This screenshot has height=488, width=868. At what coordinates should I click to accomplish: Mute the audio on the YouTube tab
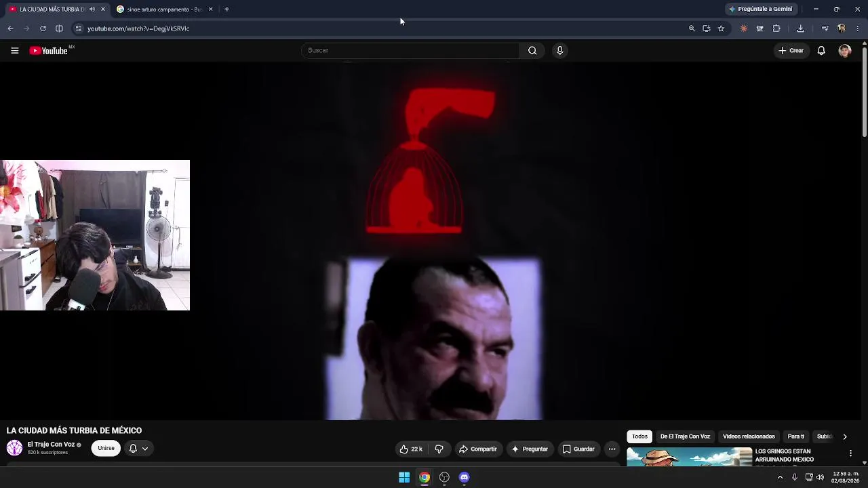click(x=92, y=9)
